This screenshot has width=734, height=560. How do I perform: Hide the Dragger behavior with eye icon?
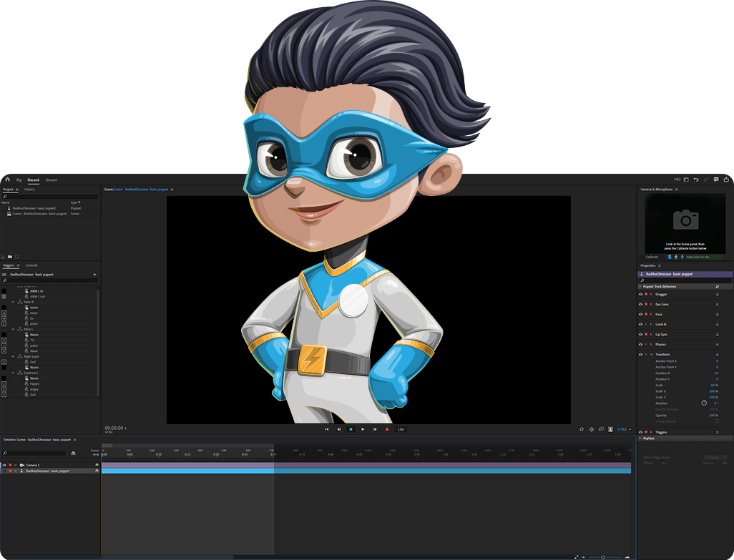pos(640,294)
